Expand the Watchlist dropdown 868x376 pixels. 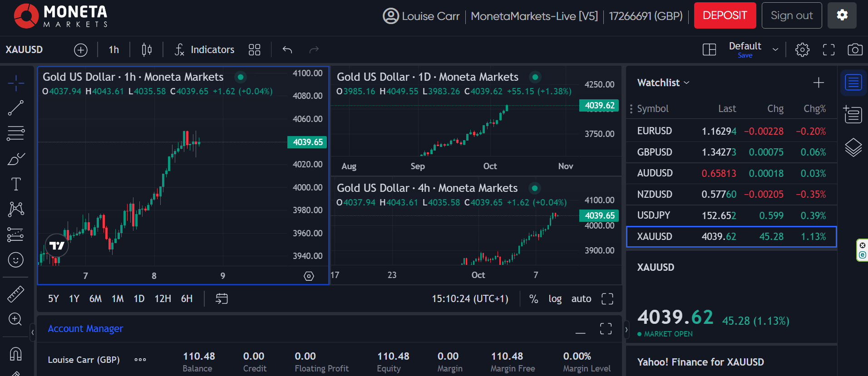(x=663, y=83)
